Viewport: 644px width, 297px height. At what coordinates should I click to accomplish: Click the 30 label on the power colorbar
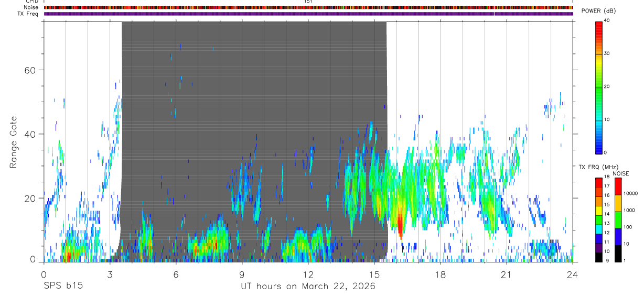pyautogui.click(x=607, y=54)
